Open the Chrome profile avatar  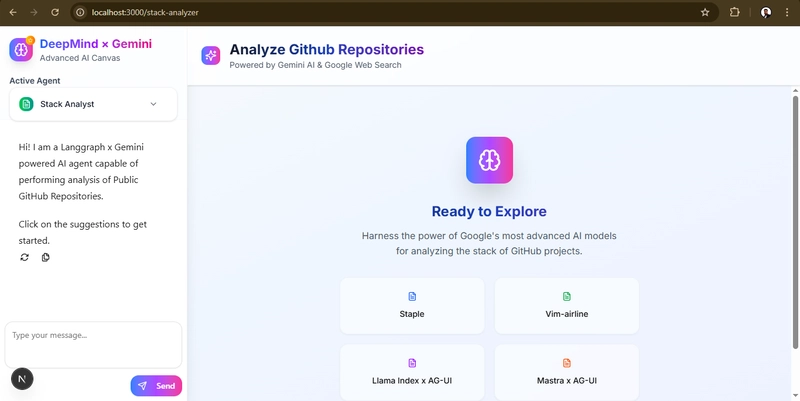click(766, 12)
